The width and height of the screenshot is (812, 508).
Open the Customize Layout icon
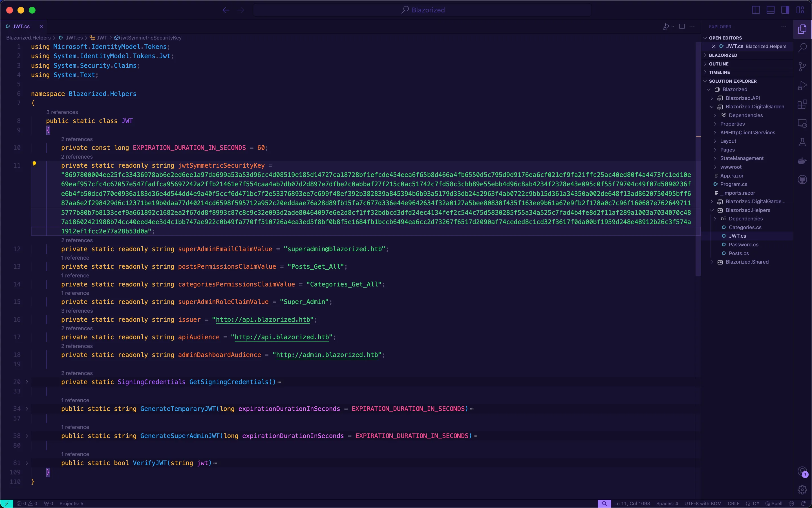click(x=800, y=10)
